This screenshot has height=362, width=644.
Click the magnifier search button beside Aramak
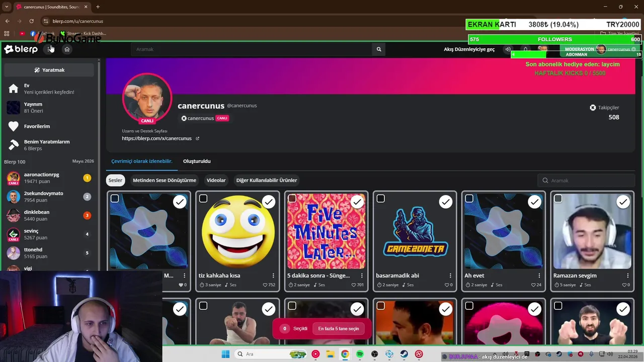pyautogui.click(x=379, y=49)
